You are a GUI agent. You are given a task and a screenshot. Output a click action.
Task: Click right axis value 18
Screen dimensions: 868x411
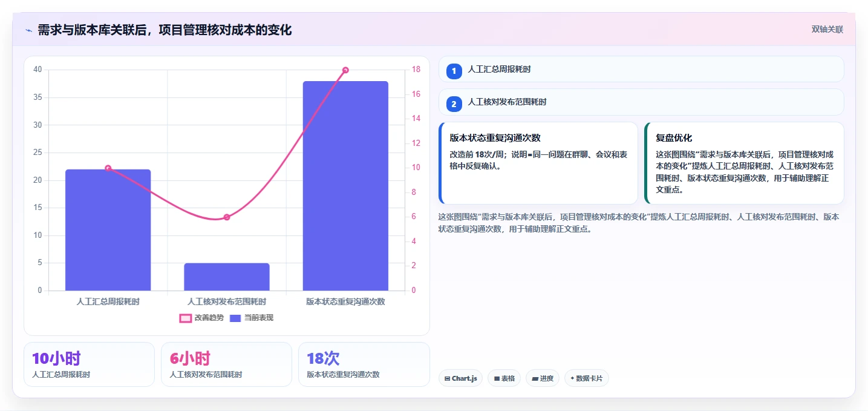tap(416, 70)
